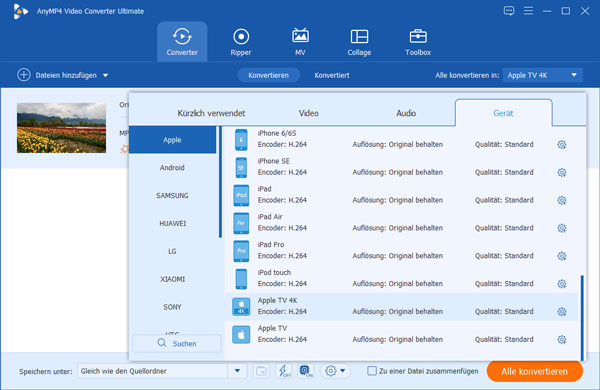The height and width of the screenshot is (390, 600).
Task: Select the Apple TV preset name
Action: point(272,328)
